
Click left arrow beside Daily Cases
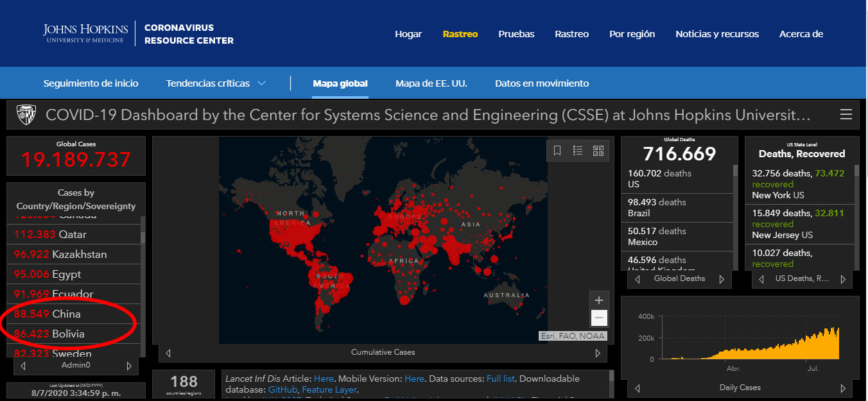click(638, 388)
